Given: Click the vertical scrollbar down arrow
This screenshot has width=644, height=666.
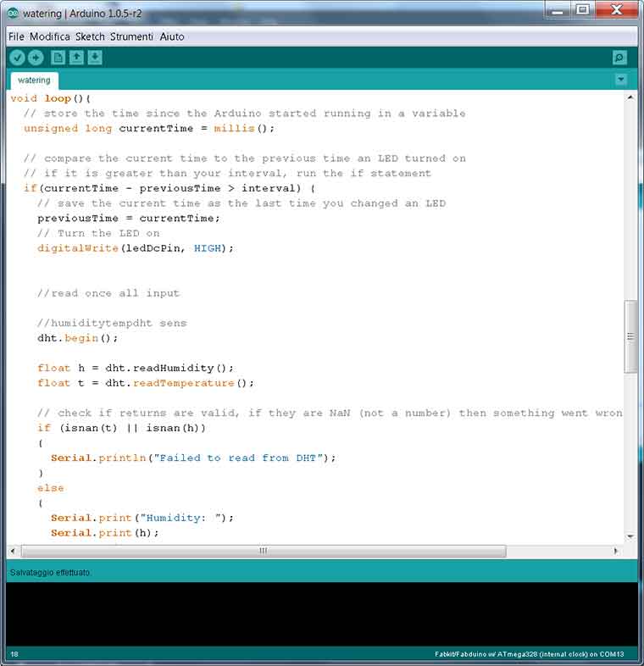Looking at the screenshot, I should [630, 536].
